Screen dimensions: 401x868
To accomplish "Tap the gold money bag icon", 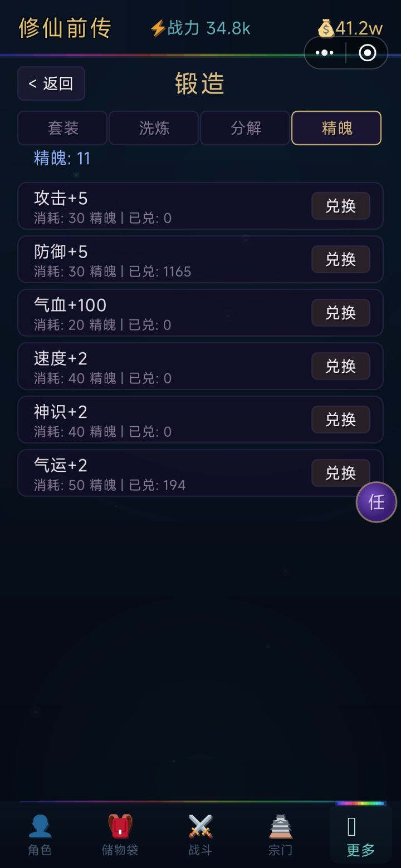I will (326, 28).
